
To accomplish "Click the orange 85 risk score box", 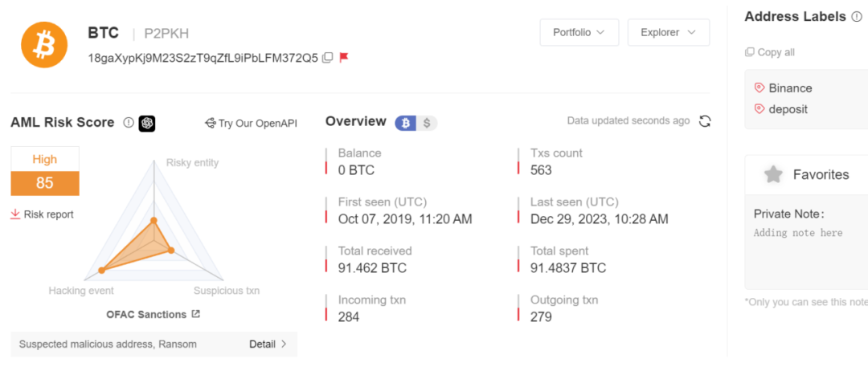I will coord(45,183).
